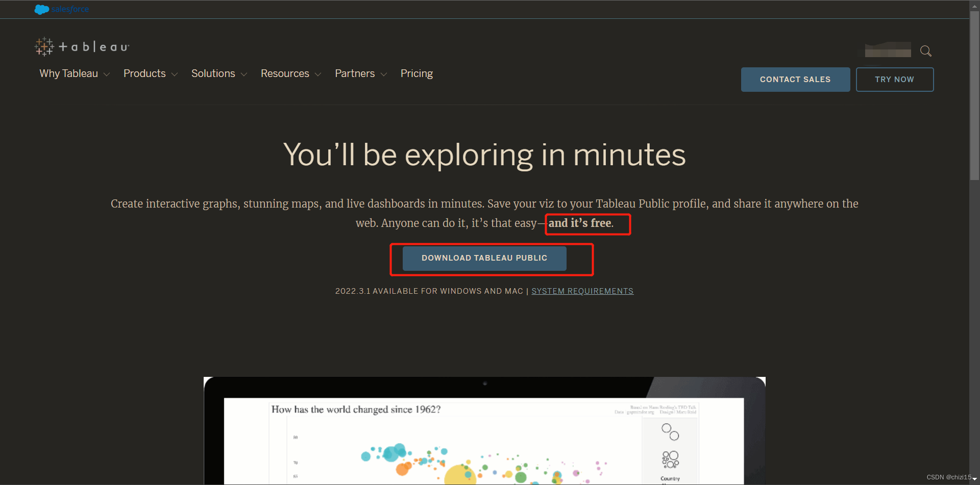Click the page vertical scrollbar thumb
Screen dimensions: 980x485
click(974, 94)
